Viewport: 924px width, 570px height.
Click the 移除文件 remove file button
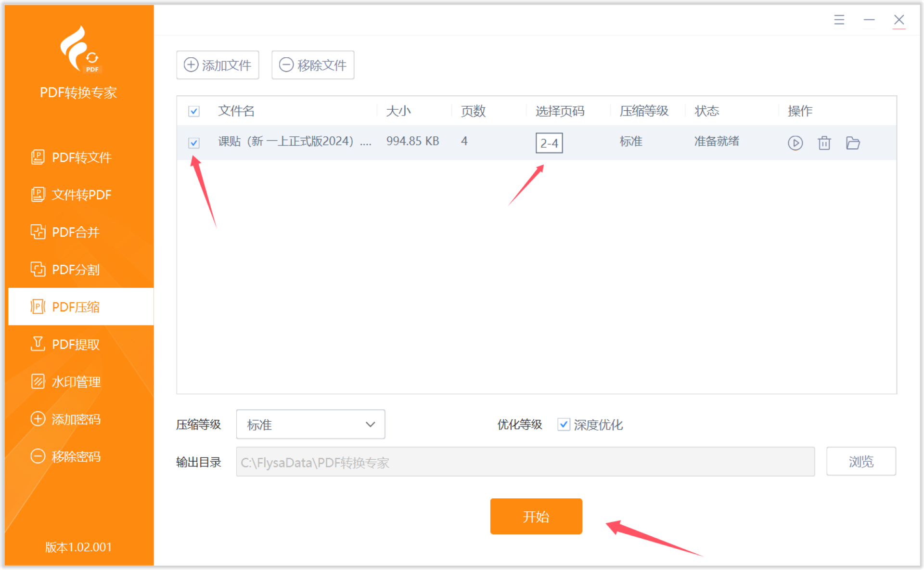pyautogui.click(x=313, y=65)
